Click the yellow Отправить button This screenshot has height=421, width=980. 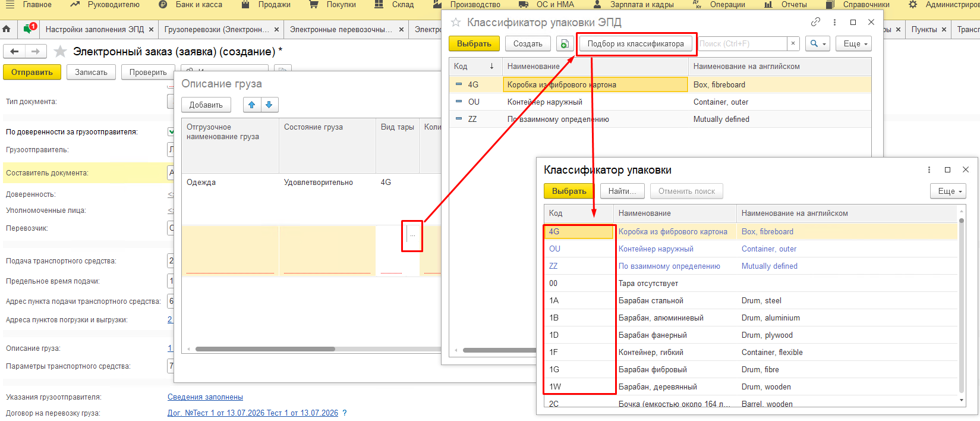pyautogui.click(x=32, y=72)
